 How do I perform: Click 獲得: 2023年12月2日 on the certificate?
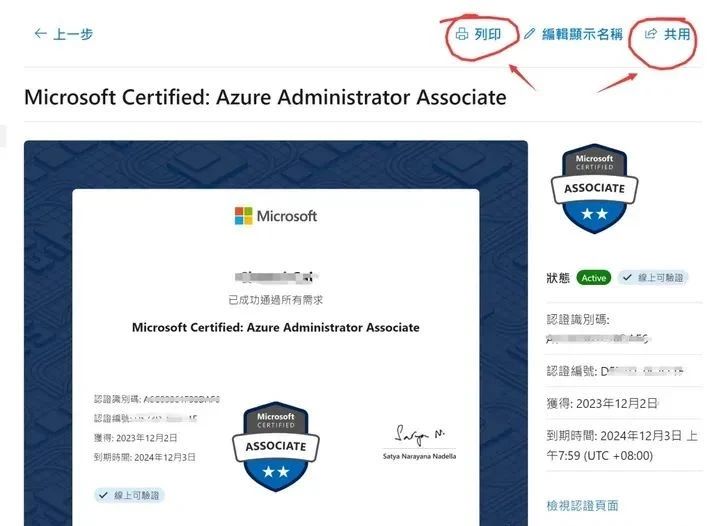(x=135, y=438)
